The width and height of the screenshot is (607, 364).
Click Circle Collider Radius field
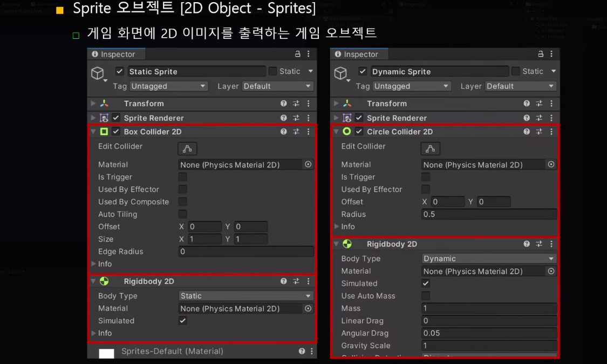click(x=489, y=214)
